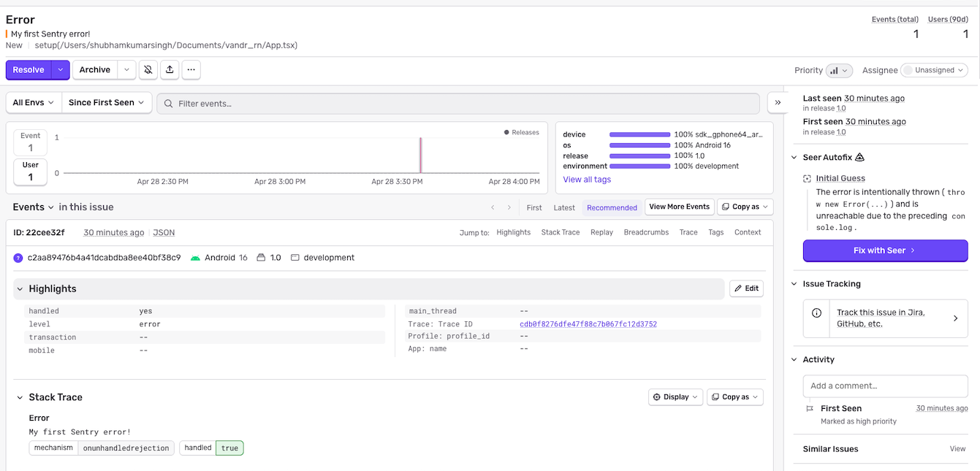Open the View all tags link
Image resolution: width=980 pixels, height=471 pixels.
coord(587,180)
